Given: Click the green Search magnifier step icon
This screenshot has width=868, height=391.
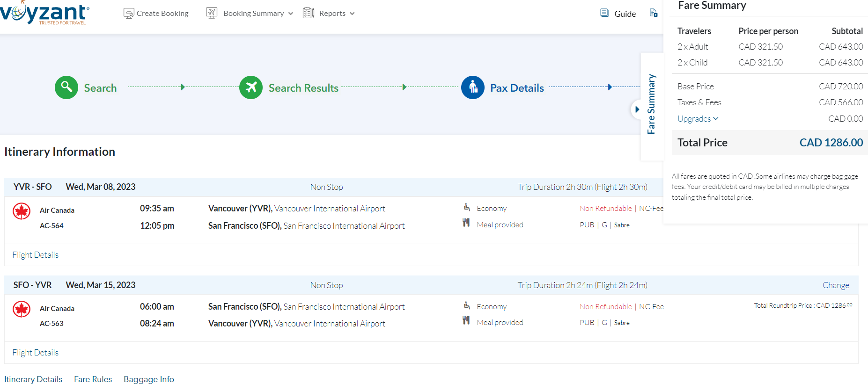Looking at the screenshot, I should tap(66, 87).
